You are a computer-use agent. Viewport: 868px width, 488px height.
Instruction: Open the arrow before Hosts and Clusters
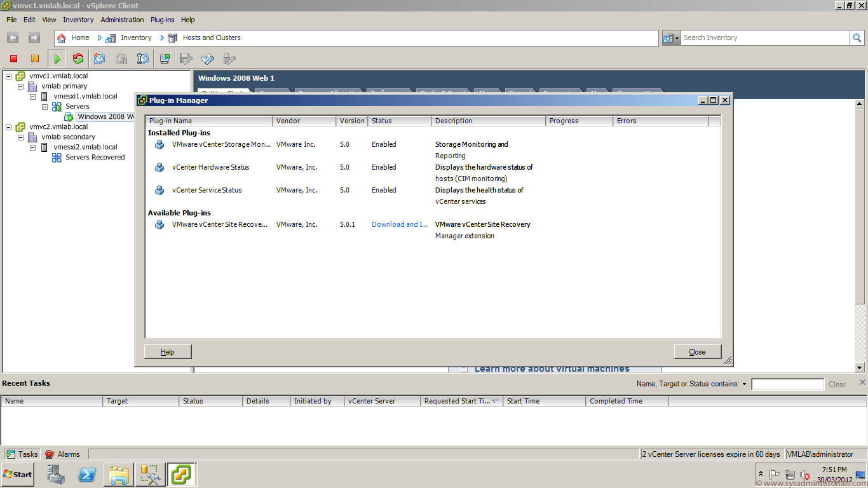click(162, 38)
